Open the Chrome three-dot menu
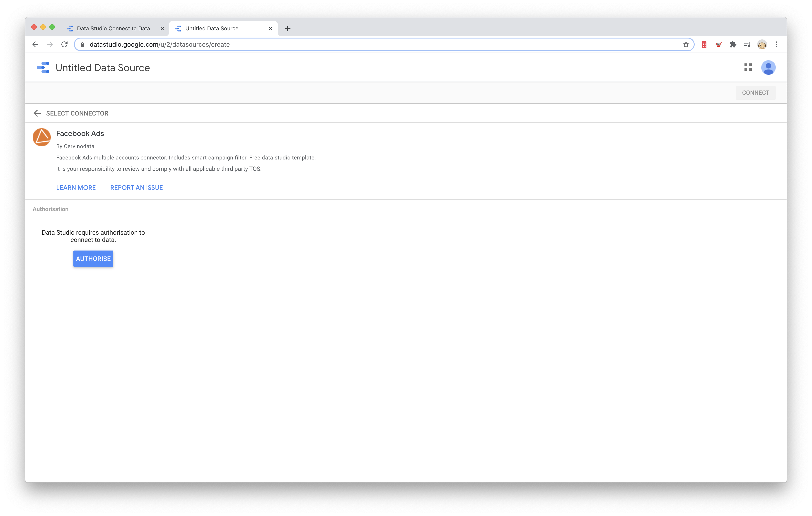The image size is (812, 516). [x=777, y=44]
